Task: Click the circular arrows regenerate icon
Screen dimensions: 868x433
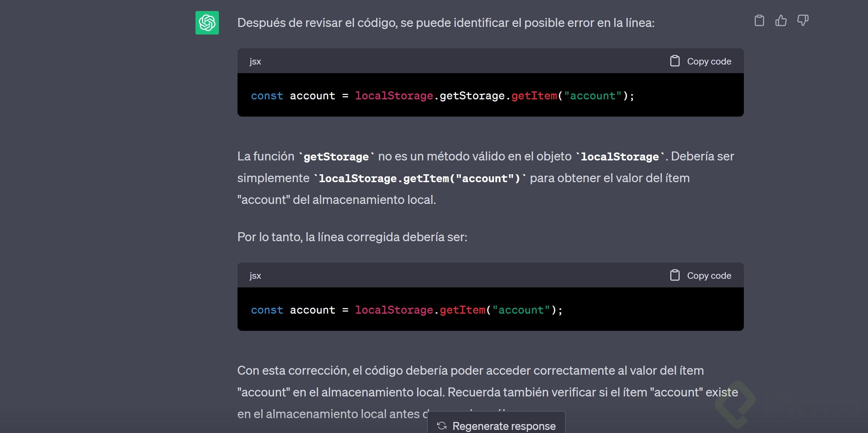Action: [x=442, y=426]
